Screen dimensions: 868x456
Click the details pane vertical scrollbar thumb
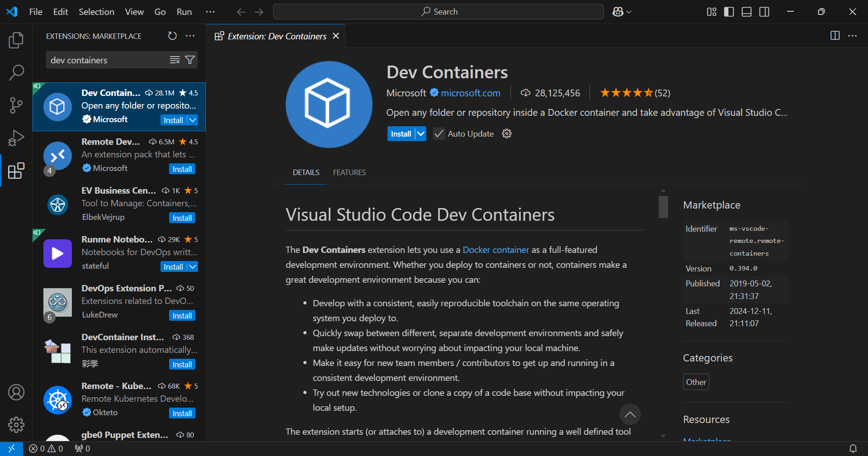(x=663, y=207)
